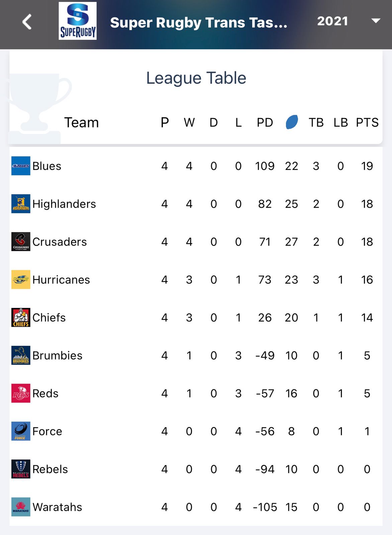Tap the back arrow in the header

(27, 22)
